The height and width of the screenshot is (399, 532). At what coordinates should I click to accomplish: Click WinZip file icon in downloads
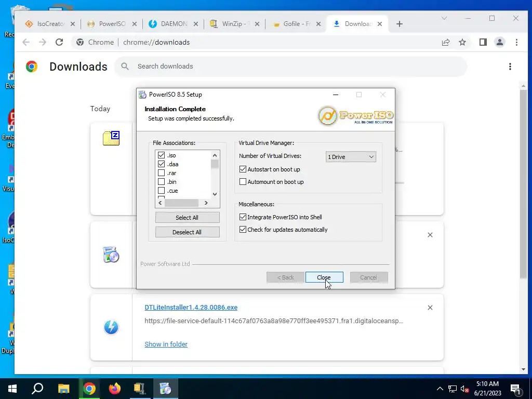tap(111, 138)
